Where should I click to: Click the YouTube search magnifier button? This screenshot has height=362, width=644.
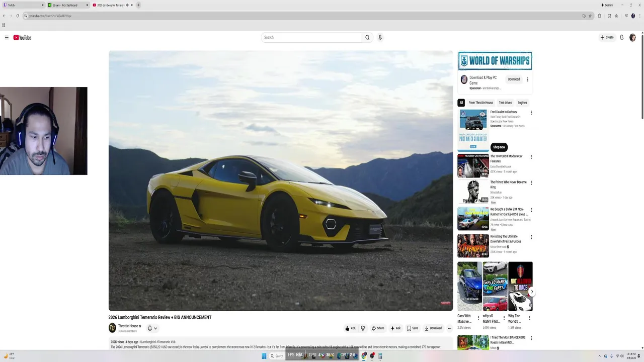[x=367, y=37]
